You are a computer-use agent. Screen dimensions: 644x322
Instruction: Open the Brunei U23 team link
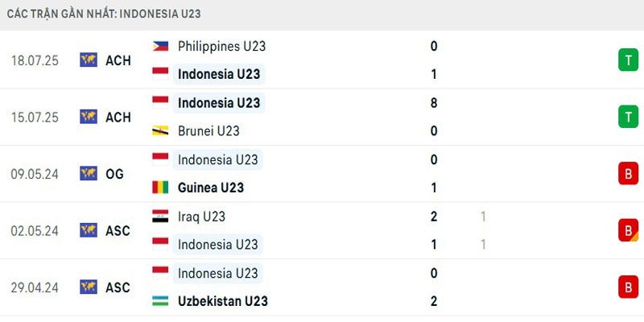pos(208,130)
